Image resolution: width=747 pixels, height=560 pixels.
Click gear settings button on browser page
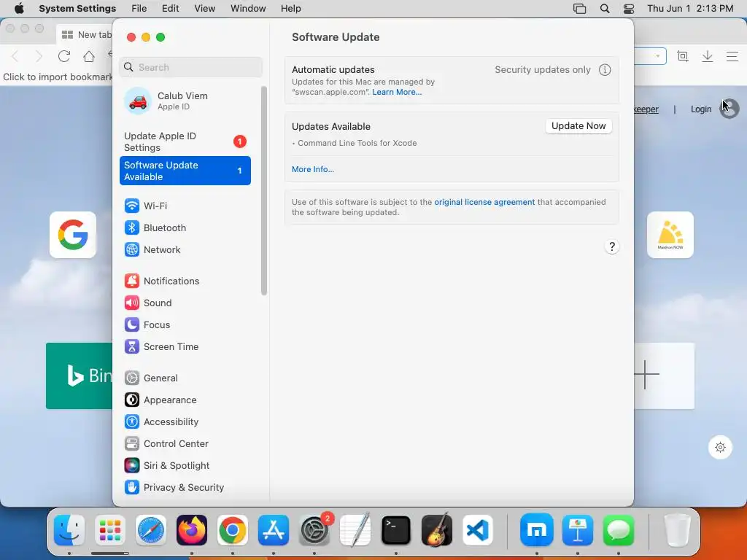click(x=720, y=447)
